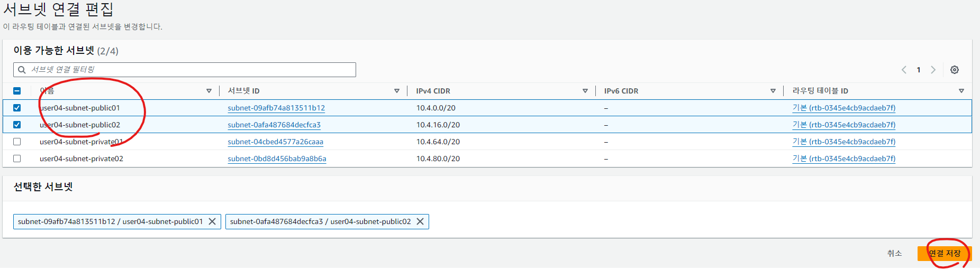Image resolution: width=980 pixels, height=270 pixels.
Task: Remove user04-subnet-public02 from selected subnets
Action: pyautogui.click(x=420, y=221)
